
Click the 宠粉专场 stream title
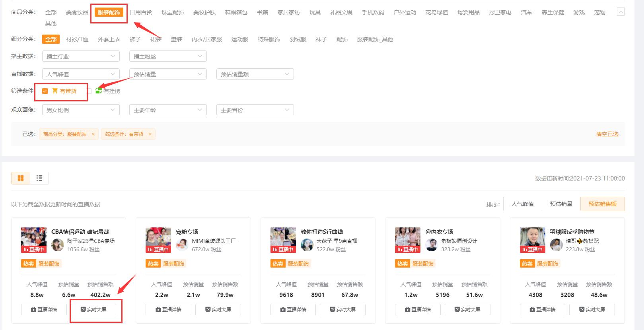click(187, 231)
